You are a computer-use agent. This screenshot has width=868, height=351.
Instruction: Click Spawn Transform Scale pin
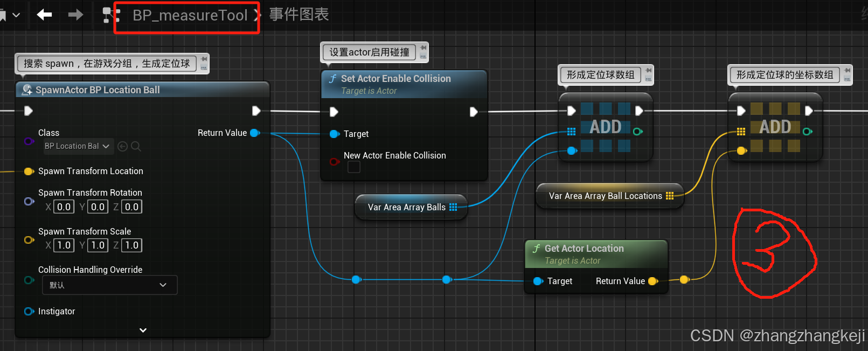click(29, 240)
